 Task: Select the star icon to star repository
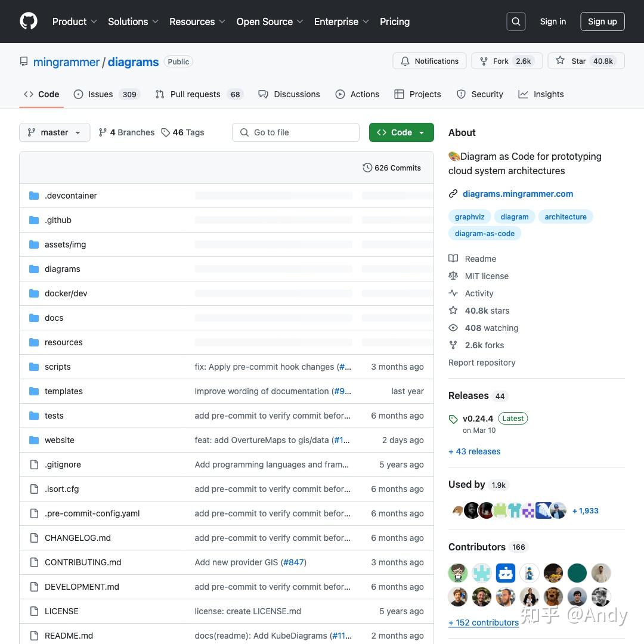[x=560, y=60]
